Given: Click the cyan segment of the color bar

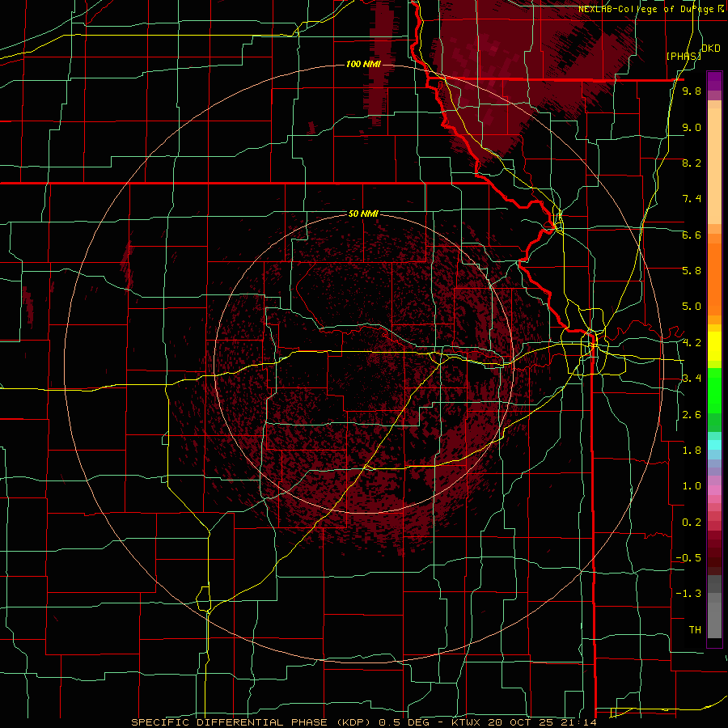Looking at the screenshot, I should pyautogui.click(x=714, y=445).
